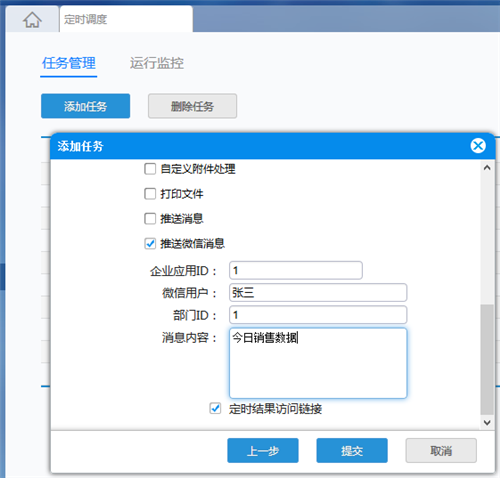Open the home tab icon

point(32,20)
